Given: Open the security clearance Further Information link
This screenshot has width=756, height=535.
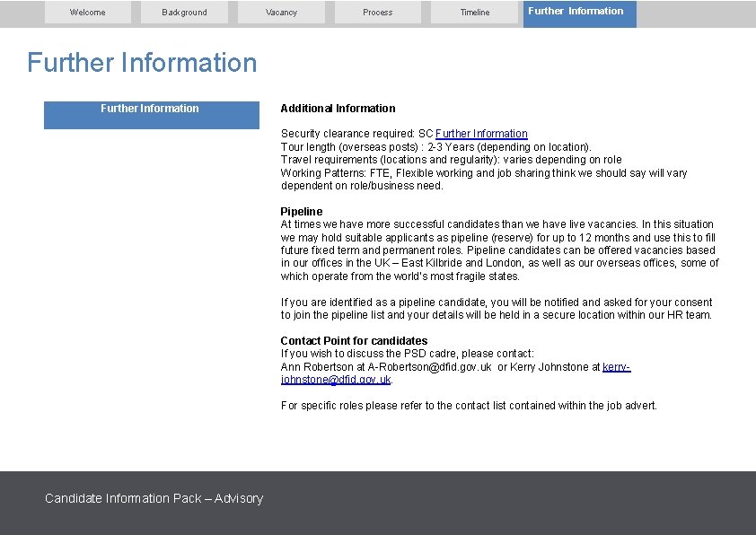Looking at the screenshot, I should (x=481, y=134).
